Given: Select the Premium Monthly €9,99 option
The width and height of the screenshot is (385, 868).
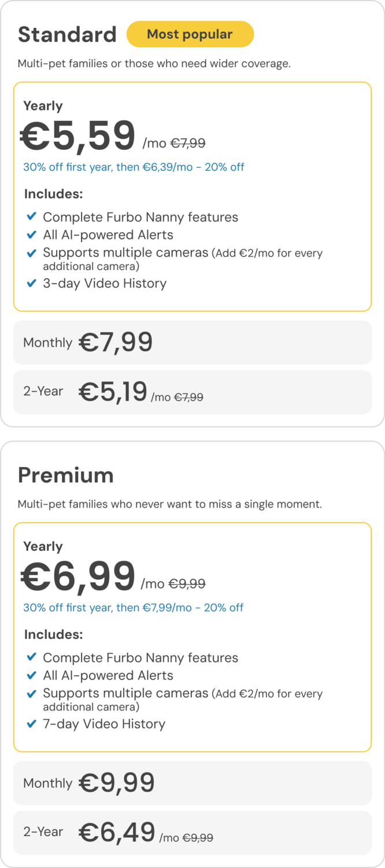Looking at the screenshot, I should pyautogui.click(x=192, y=783).
